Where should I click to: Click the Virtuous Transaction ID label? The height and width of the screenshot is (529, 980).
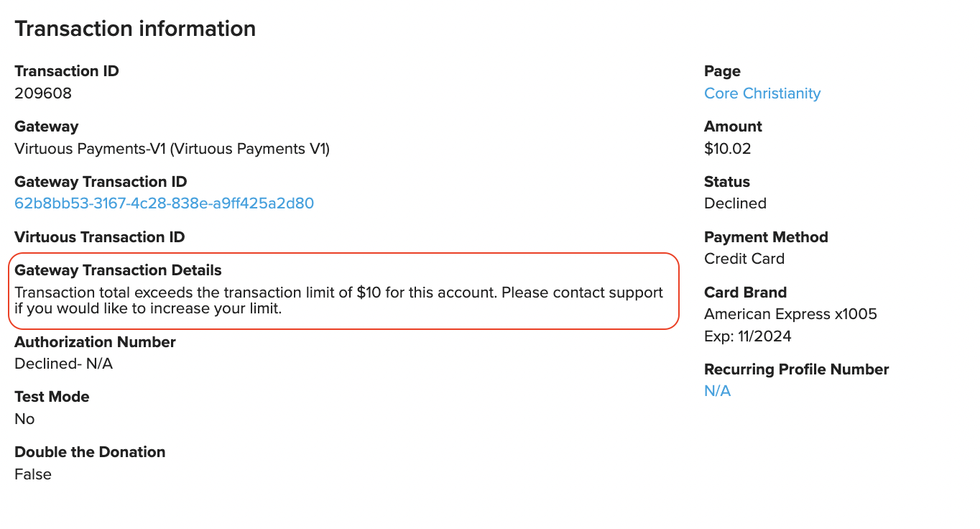[x=99, y=237]
